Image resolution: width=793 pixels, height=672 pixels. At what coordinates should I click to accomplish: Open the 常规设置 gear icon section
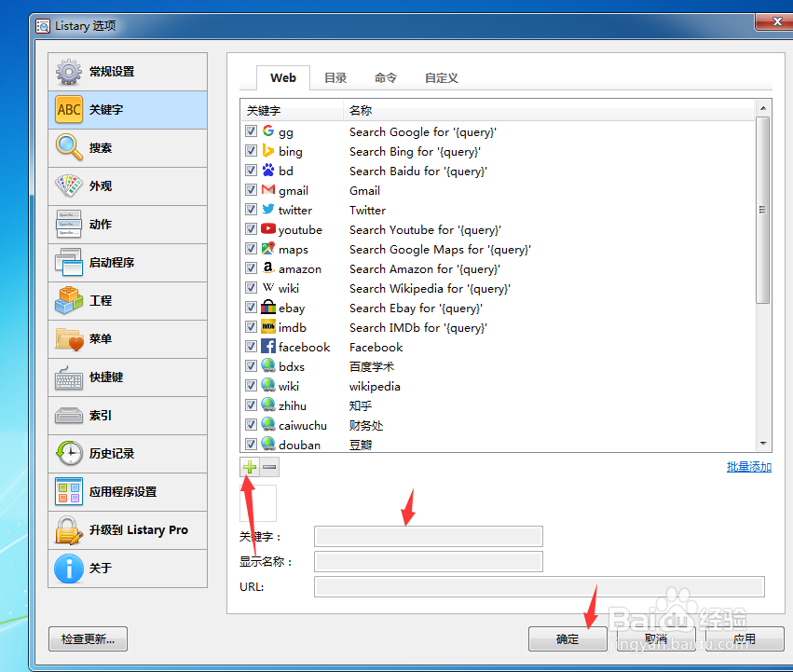pos(69,72)
